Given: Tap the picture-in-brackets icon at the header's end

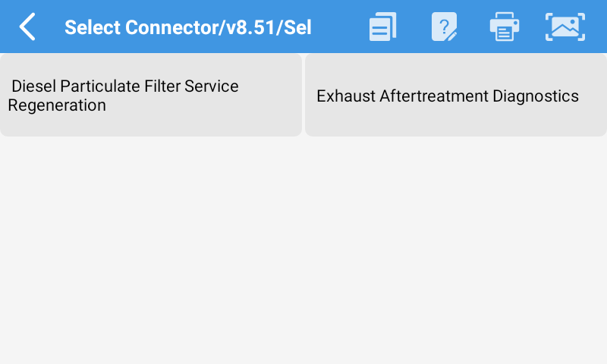Looking at the screenshot, I should [565, 27].
